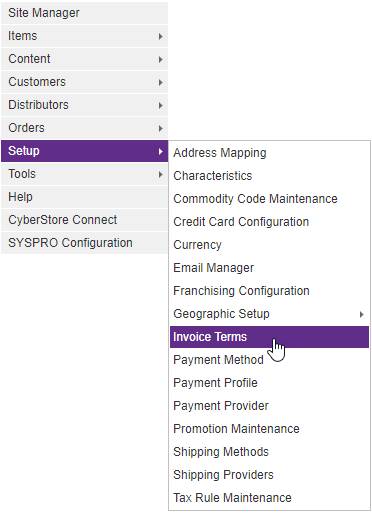Select Tax Rule Maintenance

point(269,498)
